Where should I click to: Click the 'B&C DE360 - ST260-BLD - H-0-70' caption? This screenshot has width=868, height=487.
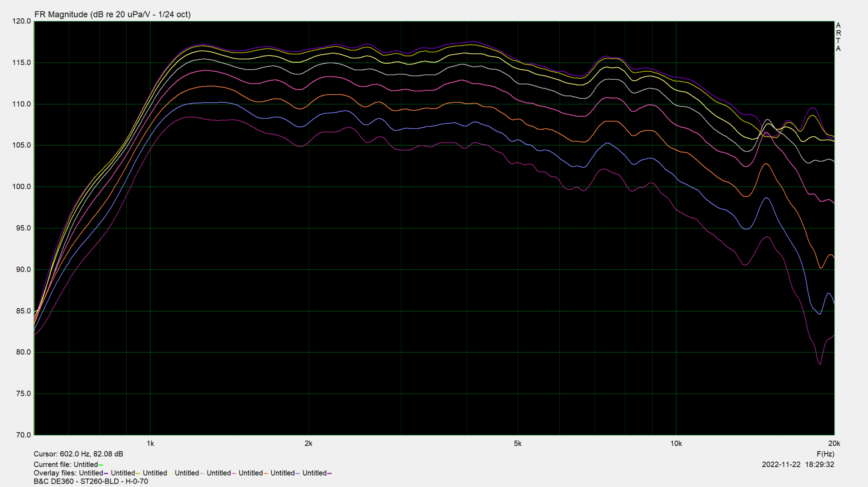[91, 481]
